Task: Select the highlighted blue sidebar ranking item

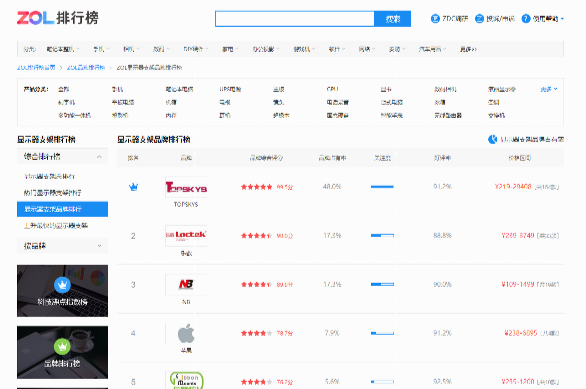Action: coord(62,209)
